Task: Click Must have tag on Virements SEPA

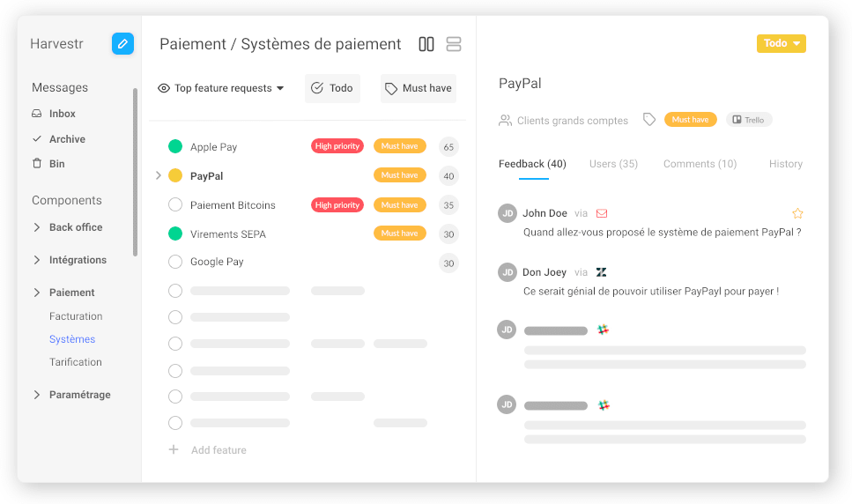Action: click(x=399, y=233)
